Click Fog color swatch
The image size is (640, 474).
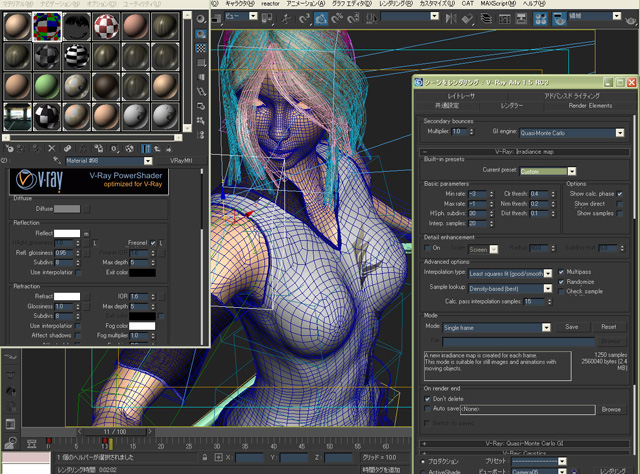click(x=142, y=326)
